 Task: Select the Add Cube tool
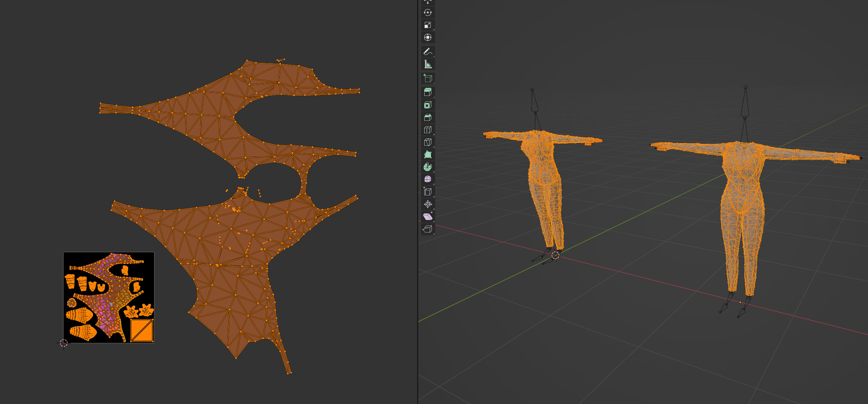pos(427,78)
